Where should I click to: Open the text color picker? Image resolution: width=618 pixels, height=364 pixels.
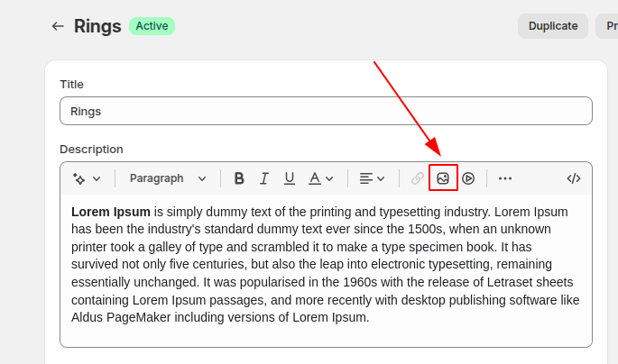click(x=320, y=178)
